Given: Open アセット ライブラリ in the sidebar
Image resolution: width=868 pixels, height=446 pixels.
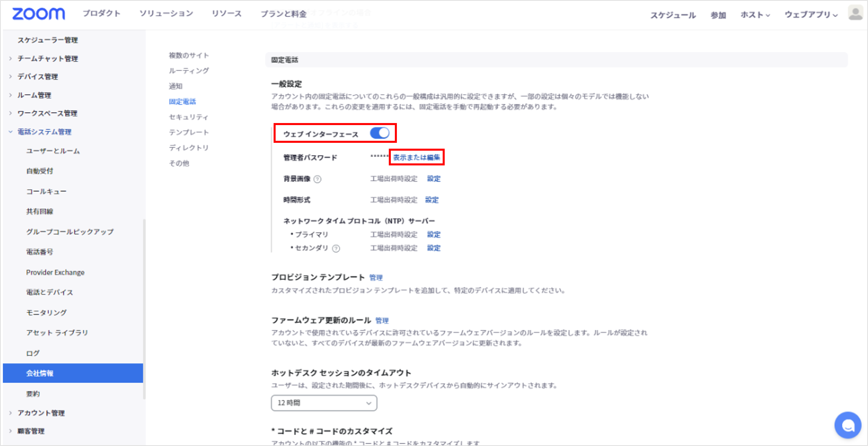Looking at the screenshot, I should tap(57, 333).
